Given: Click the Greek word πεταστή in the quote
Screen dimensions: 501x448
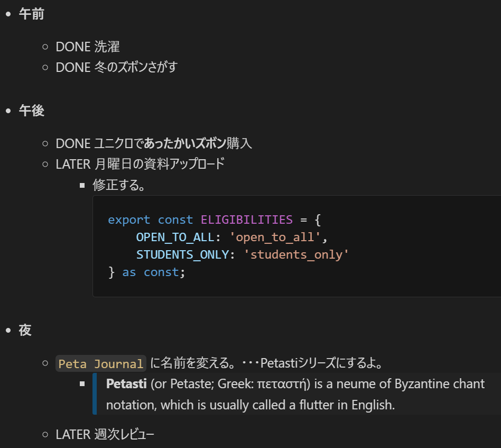Looking at the screenshot, I should pyautogui.click(x=282, y=384).
